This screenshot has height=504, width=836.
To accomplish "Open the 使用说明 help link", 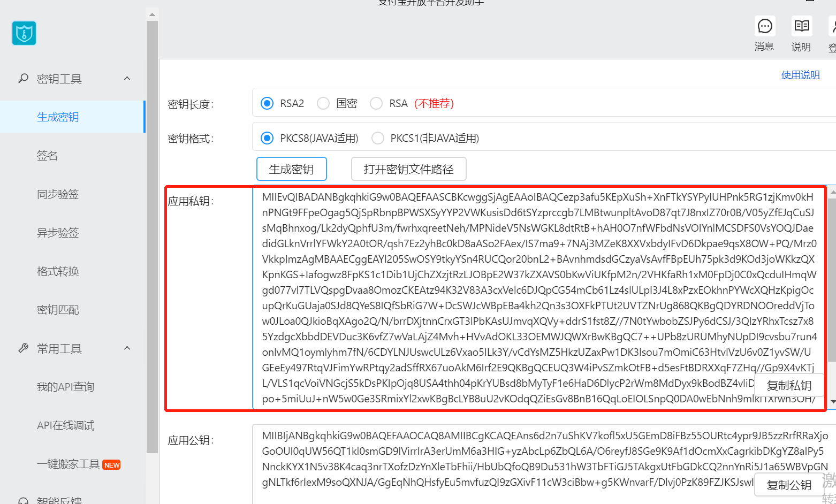I will [800, 74].
